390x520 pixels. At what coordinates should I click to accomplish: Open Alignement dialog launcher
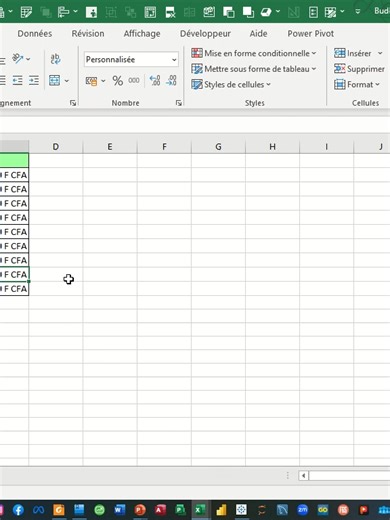click(x=73, y=103)
